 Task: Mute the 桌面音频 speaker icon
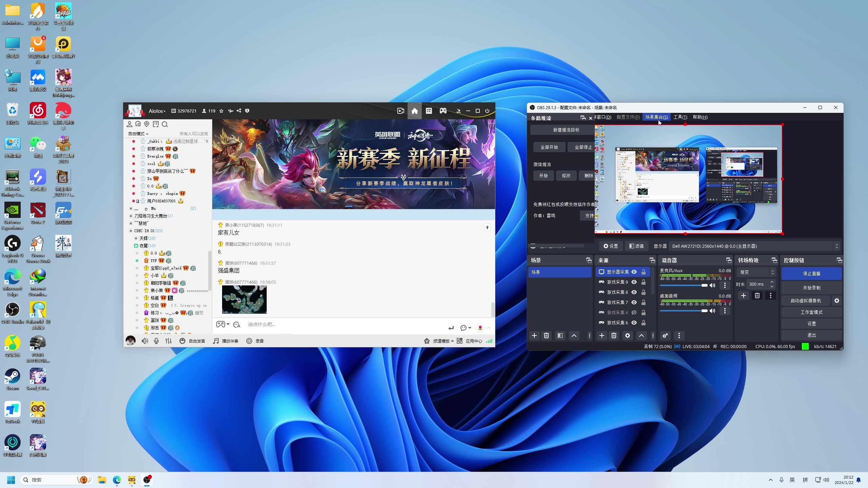(712, 311)
